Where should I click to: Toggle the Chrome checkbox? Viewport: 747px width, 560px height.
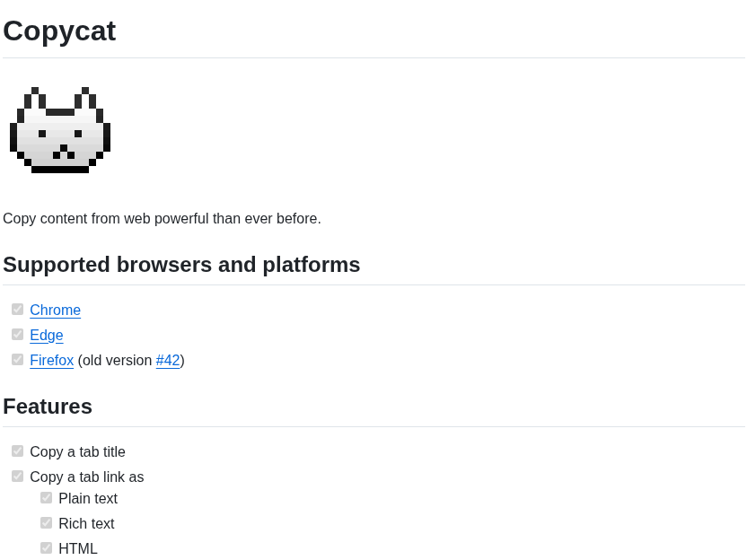click(x=18, y=310)
